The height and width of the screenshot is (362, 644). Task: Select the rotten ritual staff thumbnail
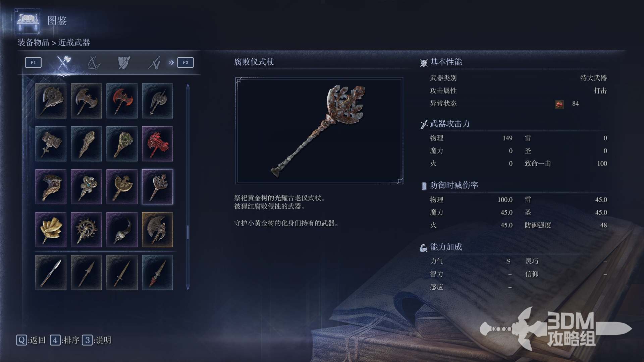coord(157,187)
